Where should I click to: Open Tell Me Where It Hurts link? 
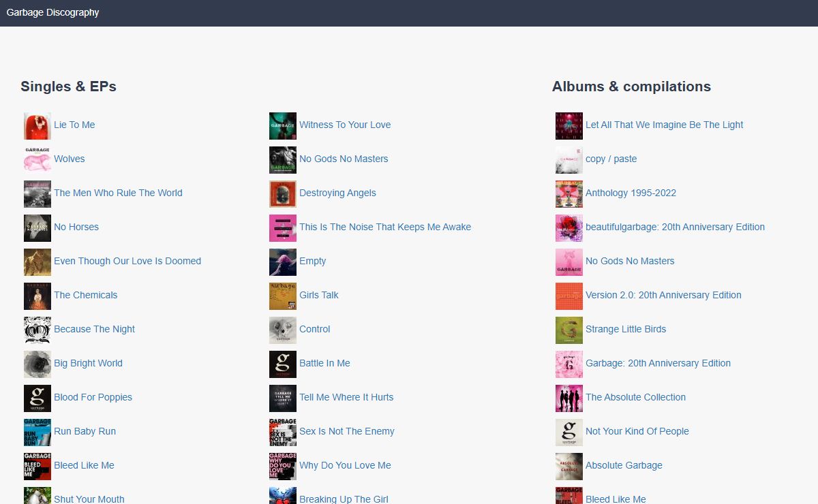[346, 397]
